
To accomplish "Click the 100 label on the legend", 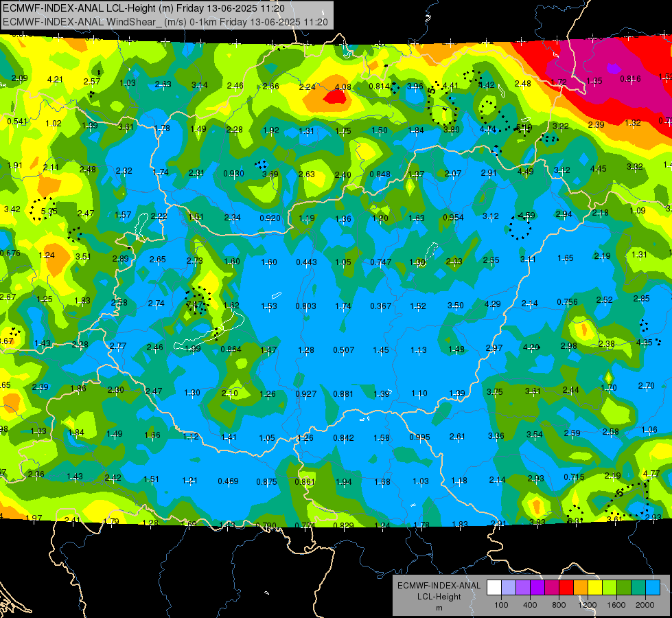I will 501,605.
